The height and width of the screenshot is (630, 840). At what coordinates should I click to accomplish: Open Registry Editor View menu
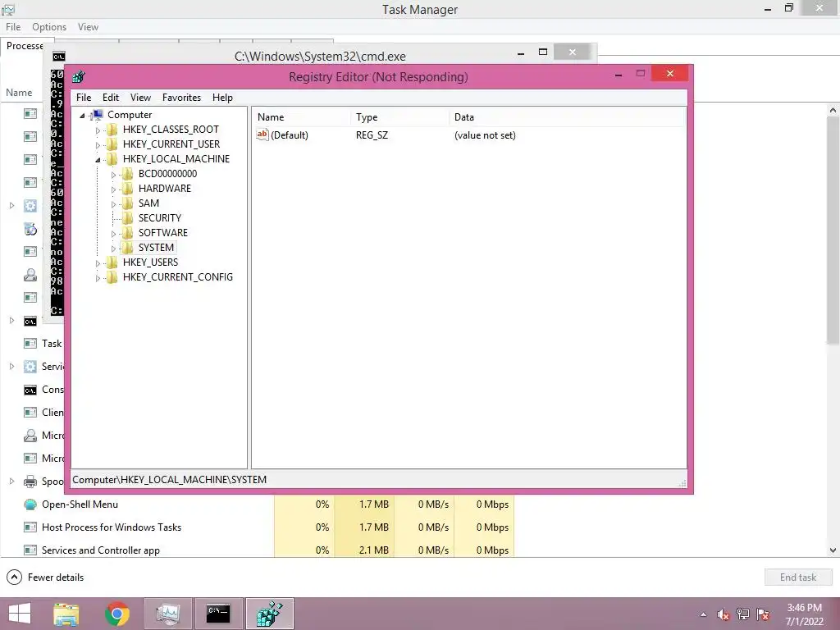tap(140, 98)
